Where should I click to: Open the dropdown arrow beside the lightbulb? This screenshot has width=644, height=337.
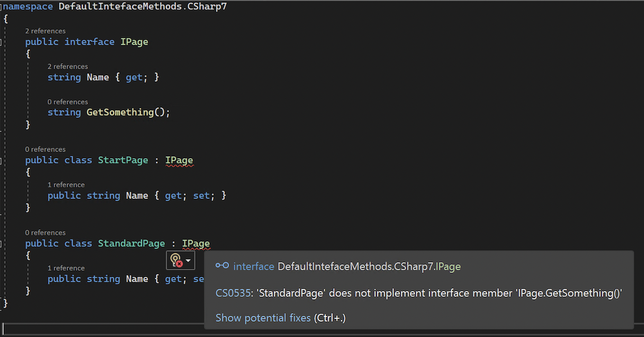tap(188, 260)
